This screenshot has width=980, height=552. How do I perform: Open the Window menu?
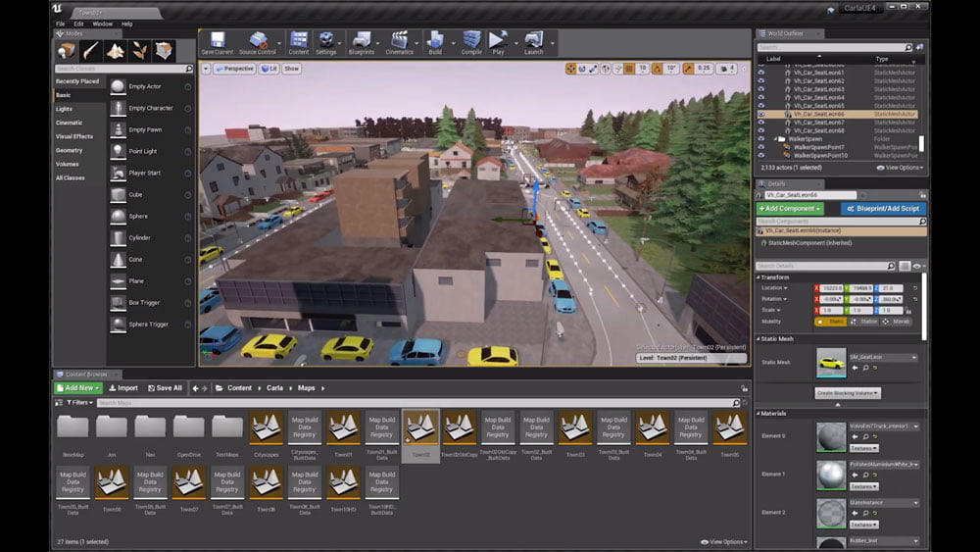coord(102,24)
